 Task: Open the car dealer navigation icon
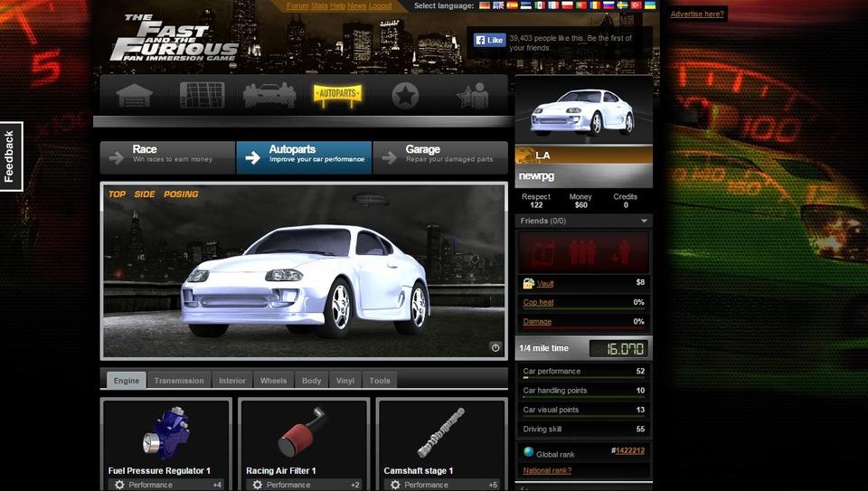coord(269,95)
